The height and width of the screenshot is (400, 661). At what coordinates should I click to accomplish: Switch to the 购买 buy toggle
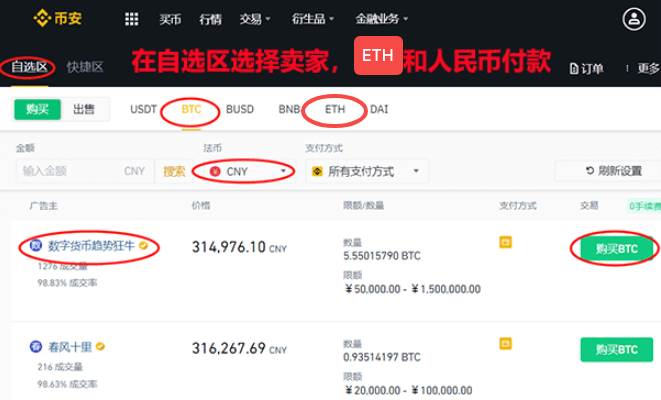coord(38,109)
